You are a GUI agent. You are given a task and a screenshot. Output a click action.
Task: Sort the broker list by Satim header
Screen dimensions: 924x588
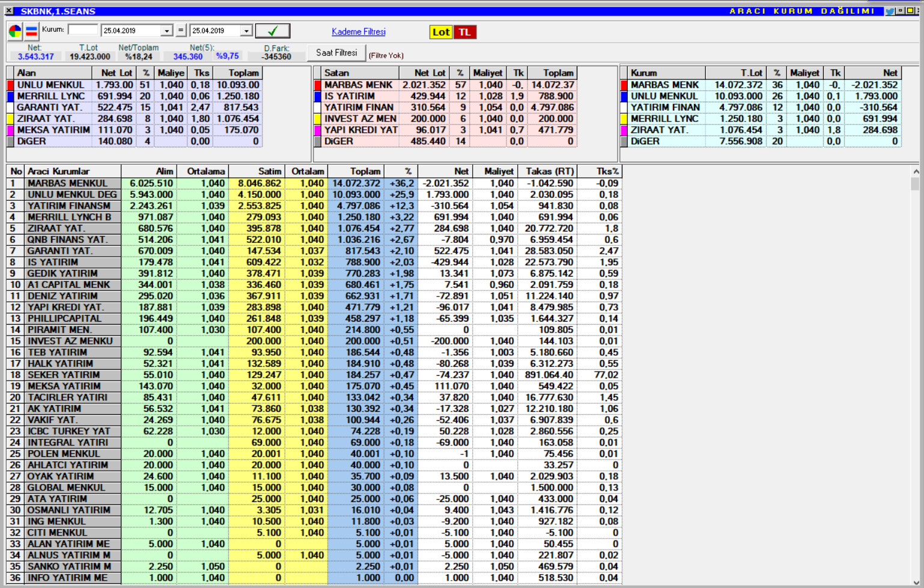click(x=257, y=171)
